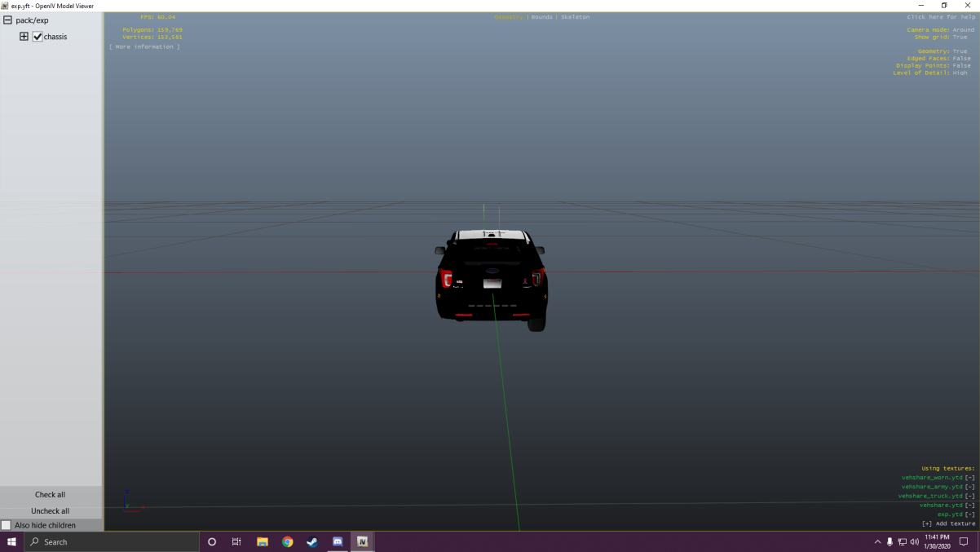This screenshot has height=552, width=980.
Task: Click the OpenIV taskbar icon
Action: [x=363, y=541]
